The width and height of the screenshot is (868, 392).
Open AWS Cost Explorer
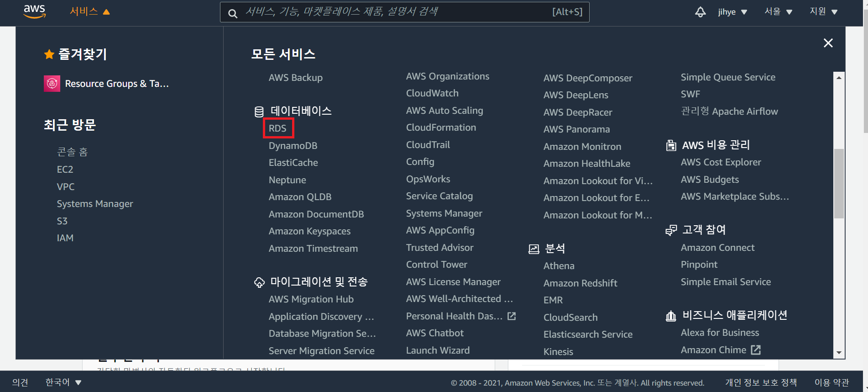point(721,162)
